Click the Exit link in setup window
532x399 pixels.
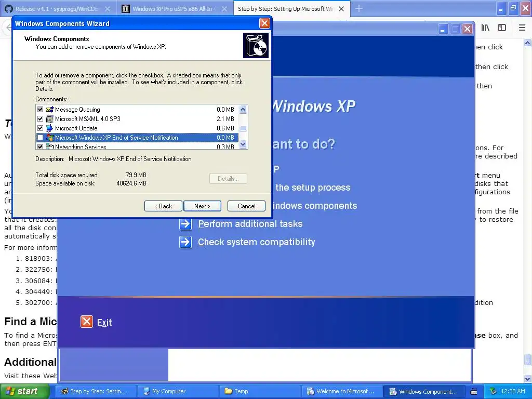tap(104, 322)
